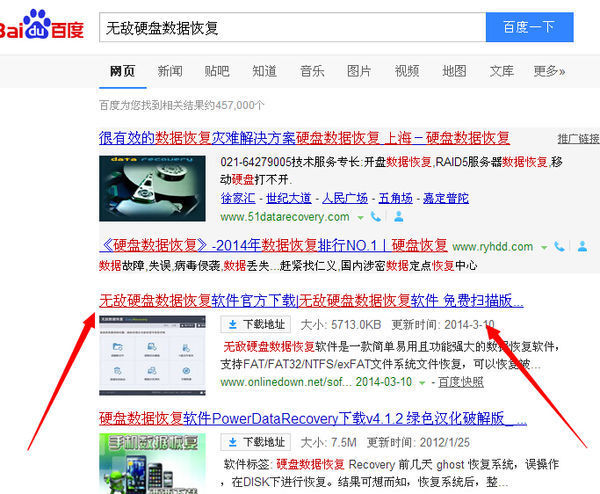600x494 pixels.
Task: Open result 硬盘数据恢复软件PowerDataRecovery下载v4.1.2
Action: 313,418
